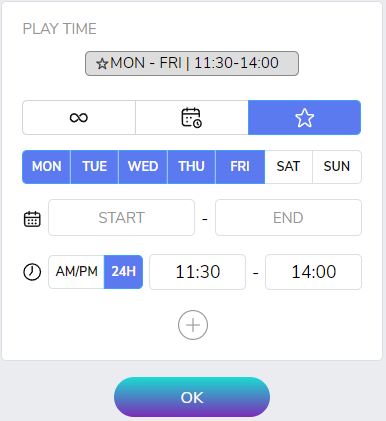Select the infinity always-play mode
The image size is (386, 421).
79,118
